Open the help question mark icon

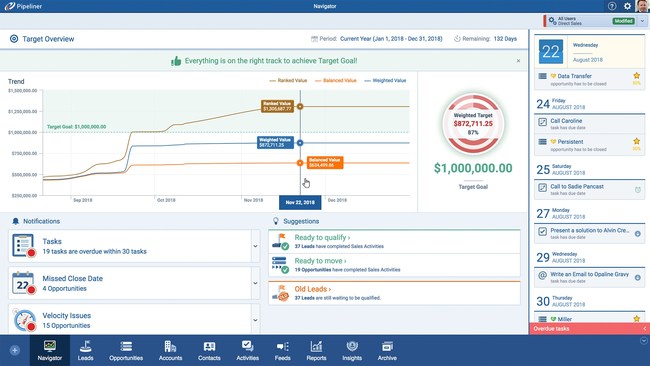coord(612,6)
